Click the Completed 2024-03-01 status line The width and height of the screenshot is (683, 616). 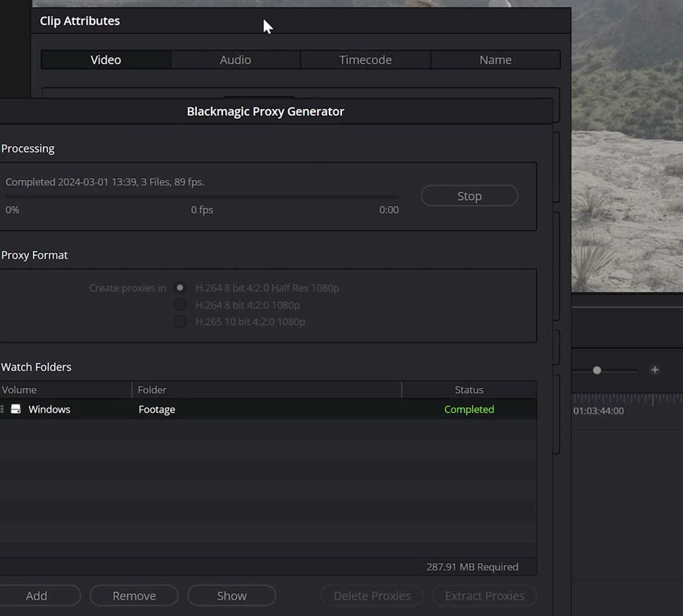tap(105, 182)
